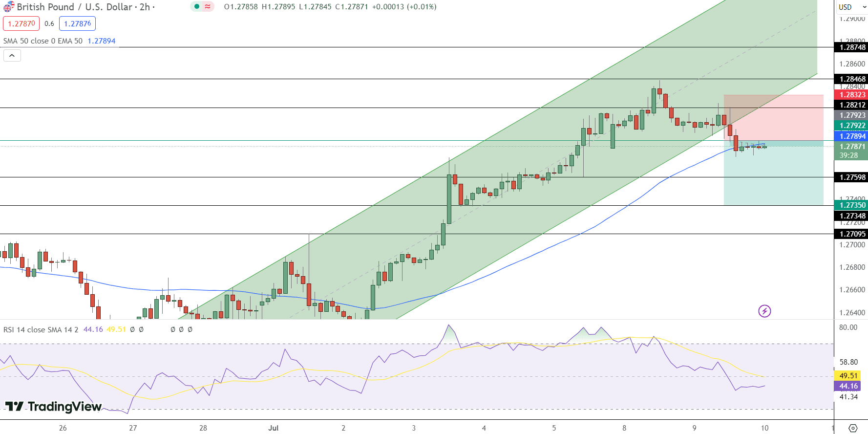Click the GBP/USD flag symbol icon
868x434 pixels.
point(8,7)
